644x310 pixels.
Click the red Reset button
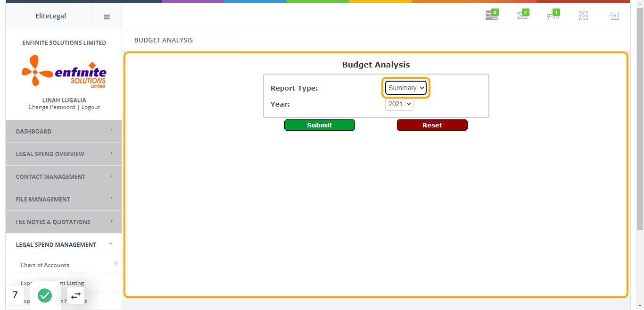click(x=432, y=125)
